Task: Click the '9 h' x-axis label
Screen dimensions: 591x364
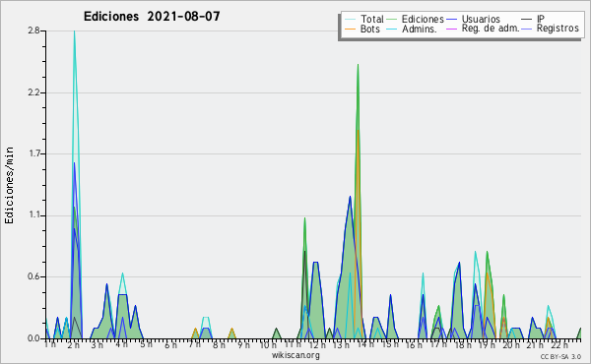Action: tap(243, 344)
